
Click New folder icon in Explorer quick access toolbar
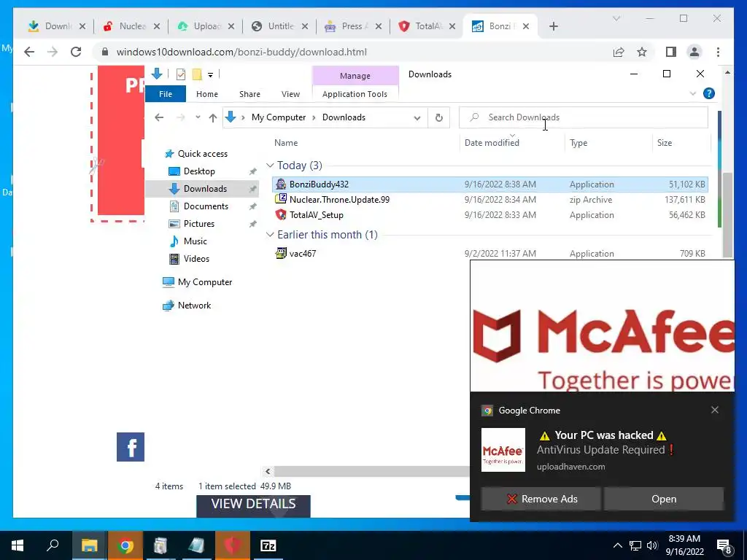[197, 74]
